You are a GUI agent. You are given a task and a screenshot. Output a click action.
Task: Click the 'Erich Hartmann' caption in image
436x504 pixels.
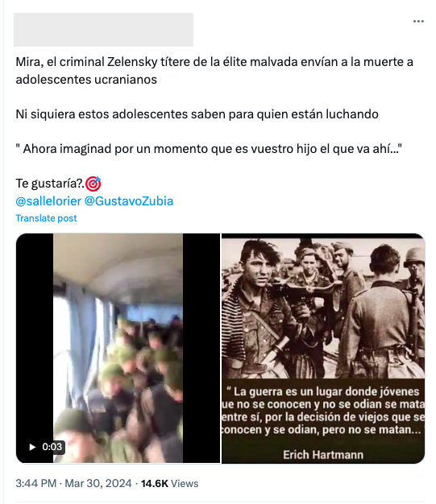[x=323, y=455]
